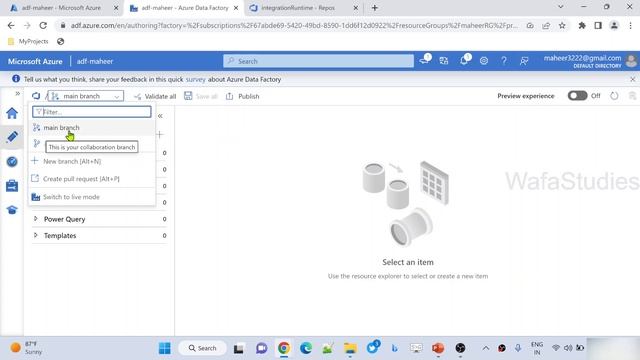Click taskbar Search box
Image resolution: width=640 pixels, height=360 pixels.
coord(202,348)
